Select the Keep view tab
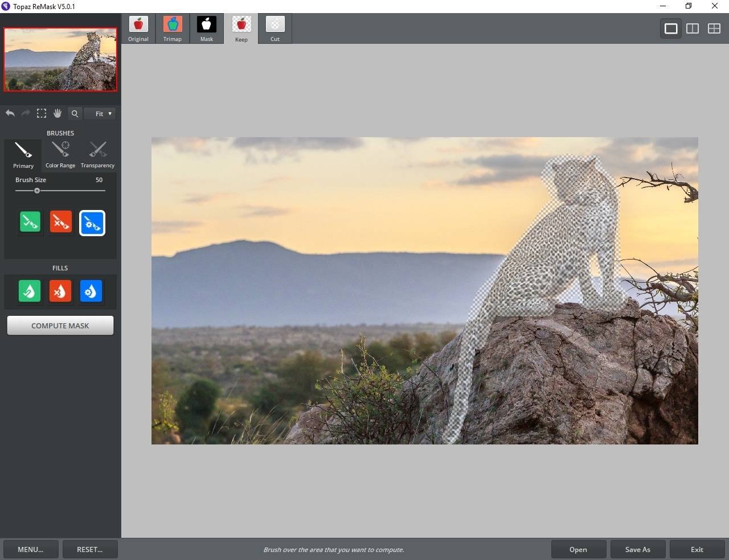 click(x=241, y=29)
